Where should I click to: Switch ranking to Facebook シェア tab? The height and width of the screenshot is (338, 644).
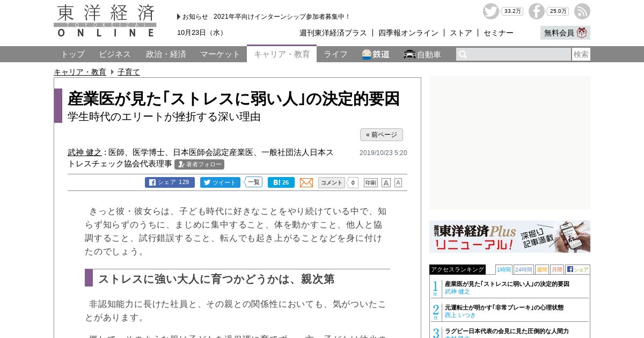[577, 269]
